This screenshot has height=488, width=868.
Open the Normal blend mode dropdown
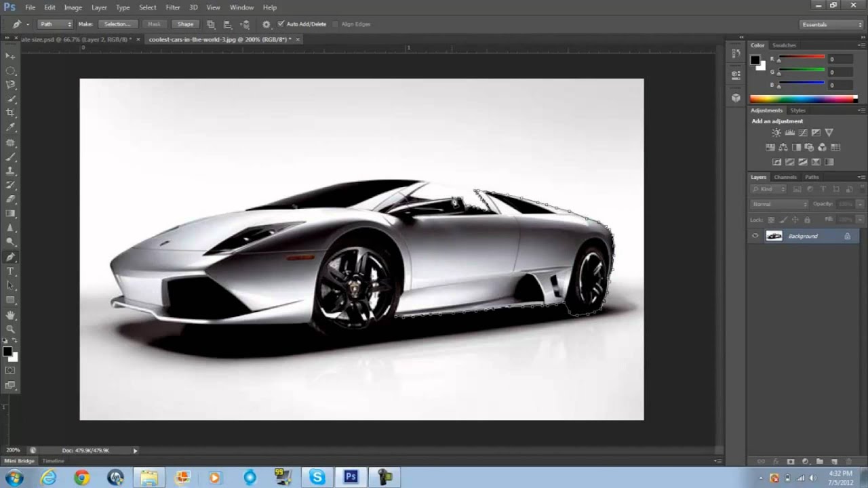tap(779, 204)
